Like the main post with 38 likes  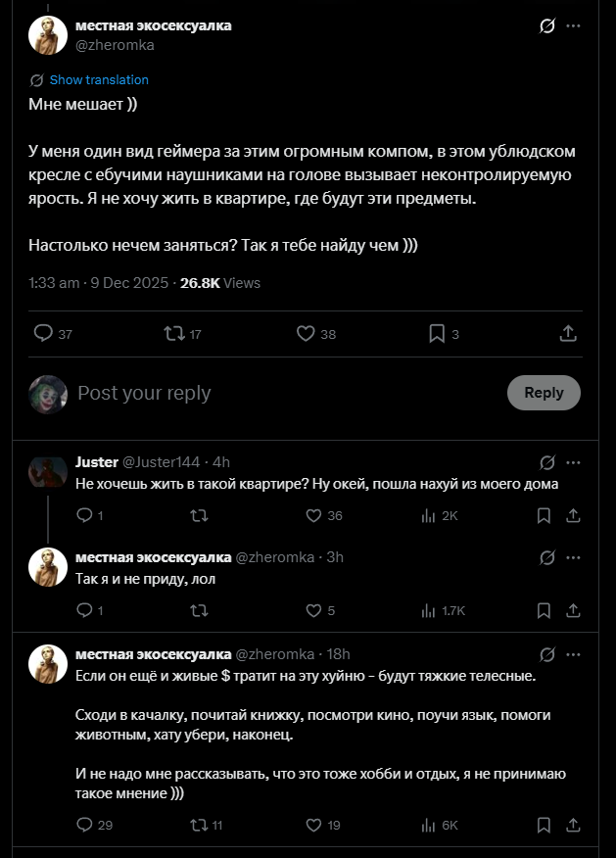point(306,334)
